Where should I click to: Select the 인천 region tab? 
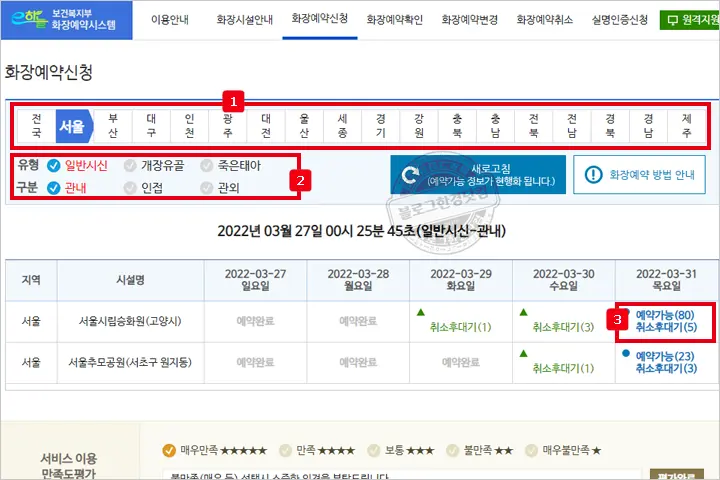[x=189, y=126]
